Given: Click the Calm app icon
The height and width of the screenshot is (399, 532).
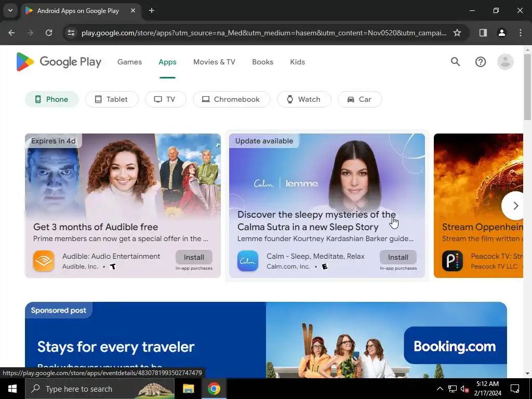Looking at the screenshot, I should click(x=248, y=261).
